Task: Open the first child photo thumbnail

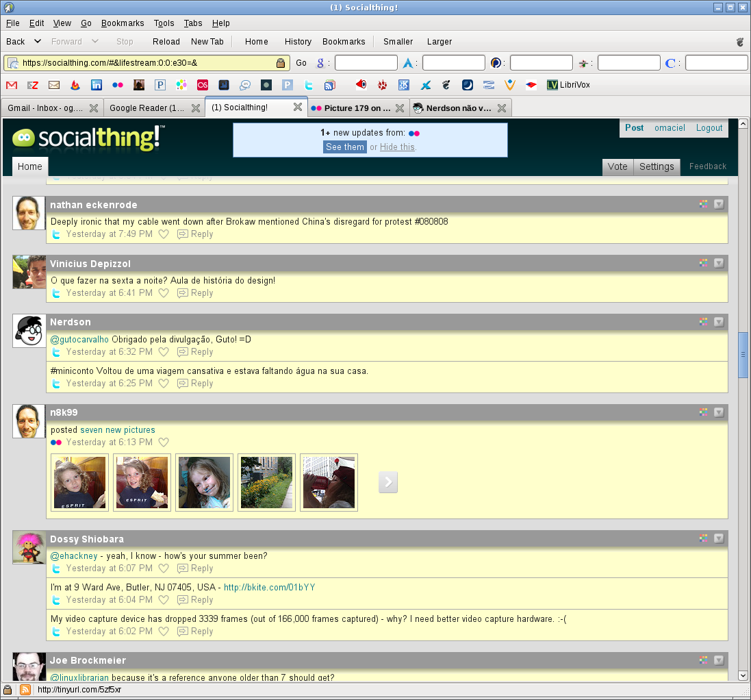Action: click(x=80, y=482)
